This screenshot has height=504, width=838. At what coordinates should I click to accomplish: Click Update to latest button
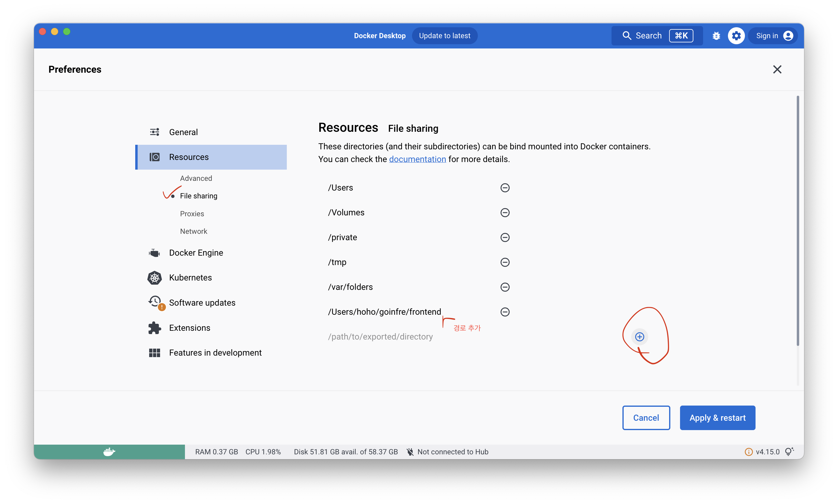coord(444,36)
